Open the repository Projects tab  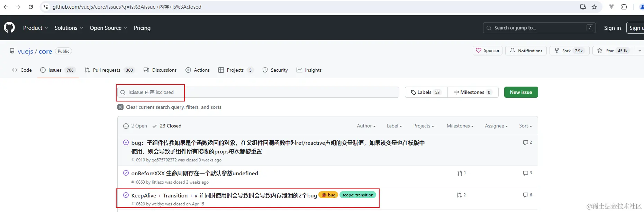[x=236, y=70]
